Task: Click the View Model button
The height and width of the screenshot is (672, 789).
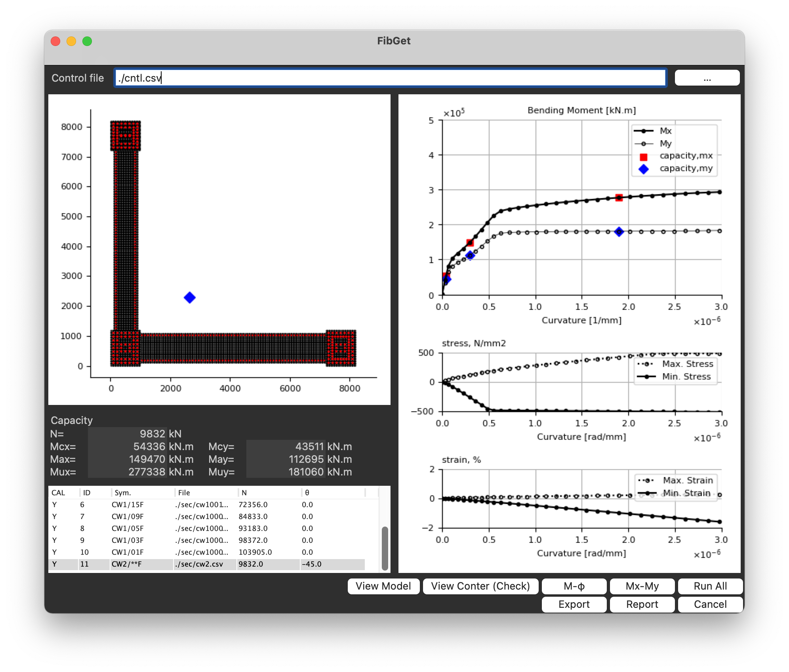Action: click(x=383, y=586)
